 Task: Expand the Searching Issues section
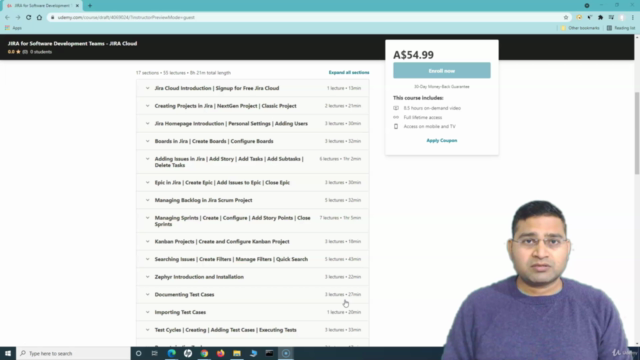(x=253, y=259)
